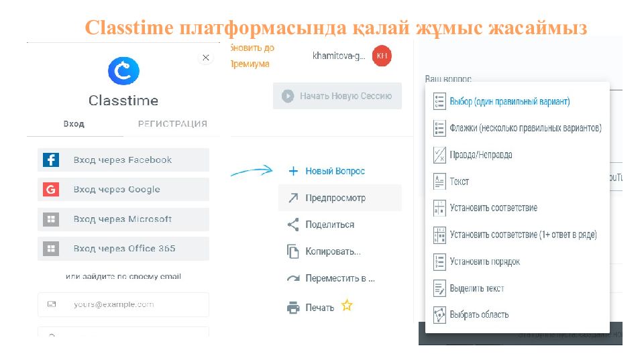644x362 pixels.
Task: Focus the yours@example.com email field
Action: click(x=123, y=304)
